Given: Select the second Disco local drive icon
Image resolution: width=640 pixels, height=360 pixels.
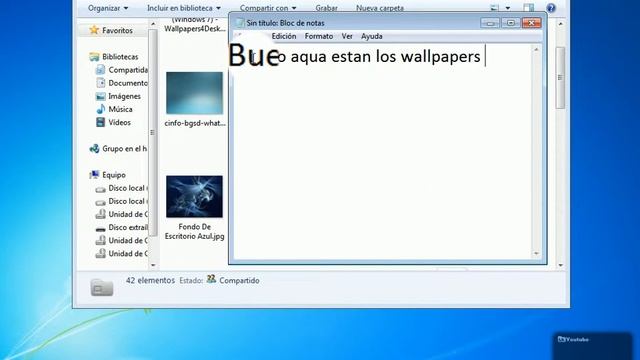Looking at the screenshot, I should pyautogui.click(x=100, y=202).
